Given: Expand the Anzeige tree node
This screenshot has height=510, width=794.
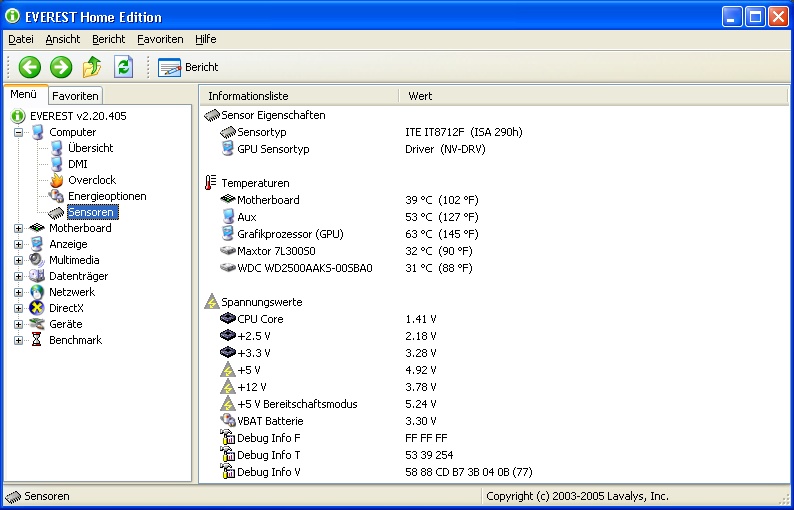Looking at the screenshot, I should coord(19,245).
